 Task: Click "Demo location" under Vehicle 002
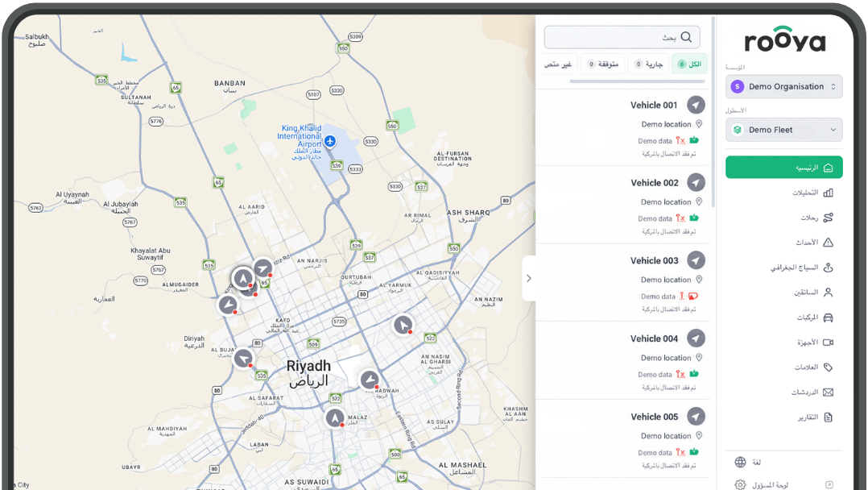[666, 202]
